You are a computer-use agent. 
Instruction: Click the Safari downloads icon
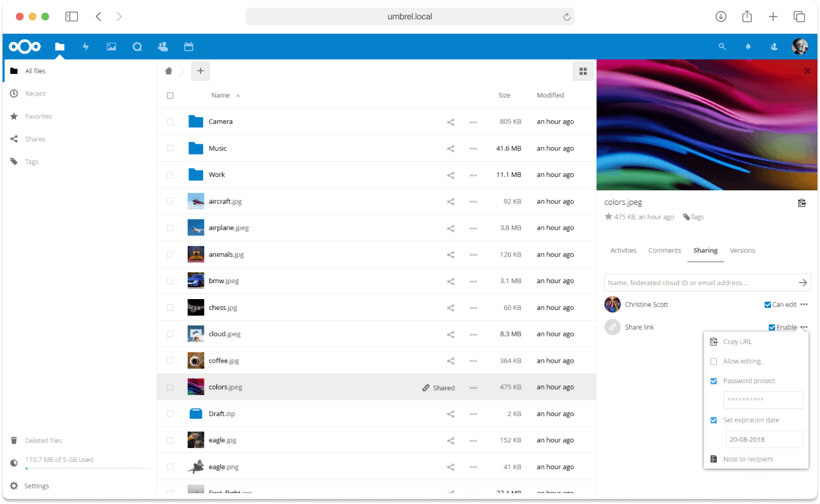pyautogui.click(x=721, y=17)
